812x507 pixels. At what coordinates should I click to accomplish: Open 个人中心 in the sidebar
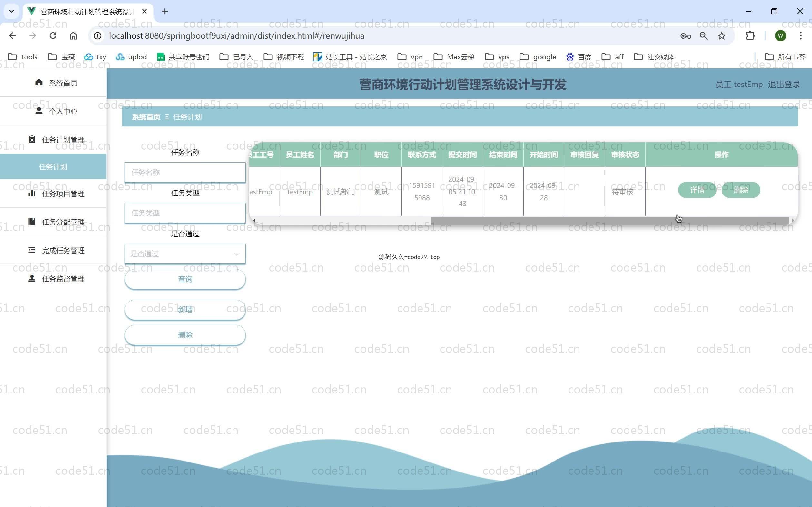53,111
